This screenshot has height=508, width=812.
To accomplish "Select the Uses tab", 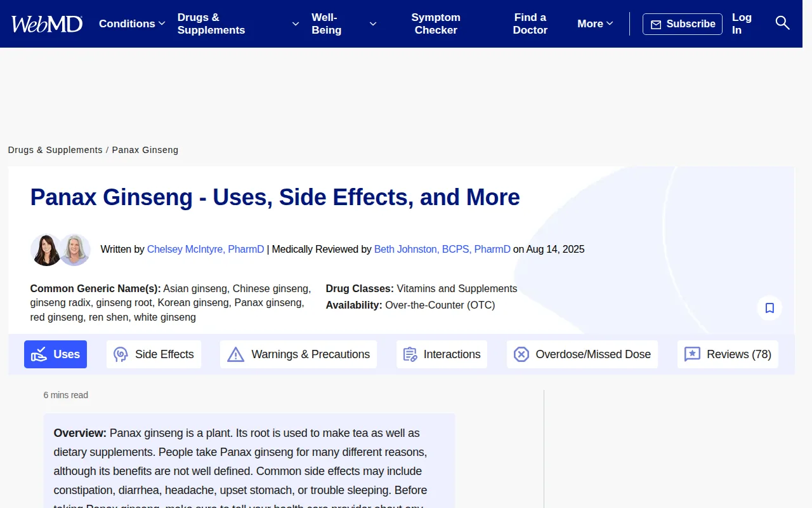I will click(56, 354).
